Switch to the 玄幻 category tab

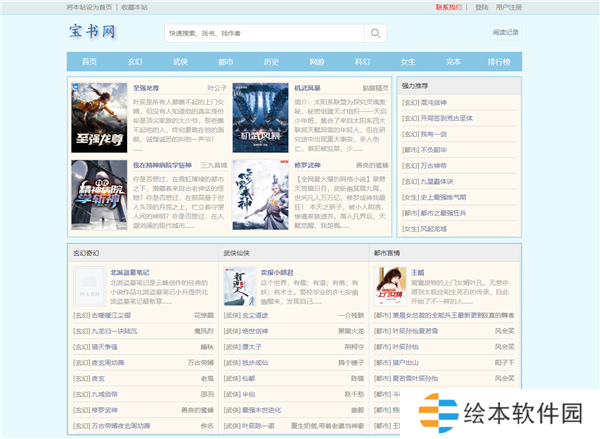pyautogui.click(x=135, y=62)
